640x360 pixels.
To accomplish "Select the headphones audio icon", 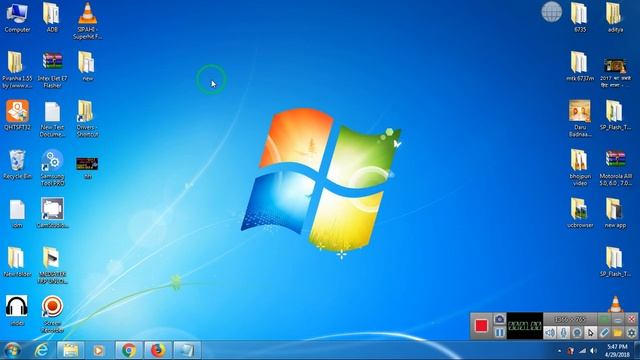I will click(x=17, y=310).
